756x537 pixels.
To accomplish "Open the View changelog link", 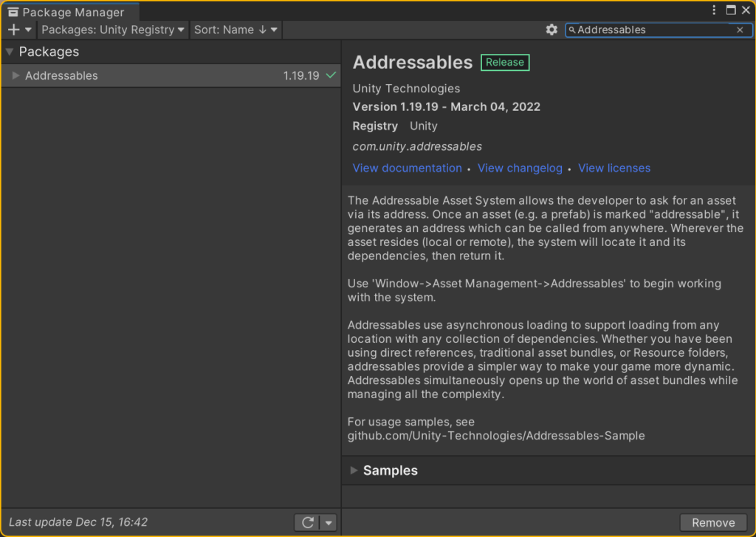I will click(520, 168).
